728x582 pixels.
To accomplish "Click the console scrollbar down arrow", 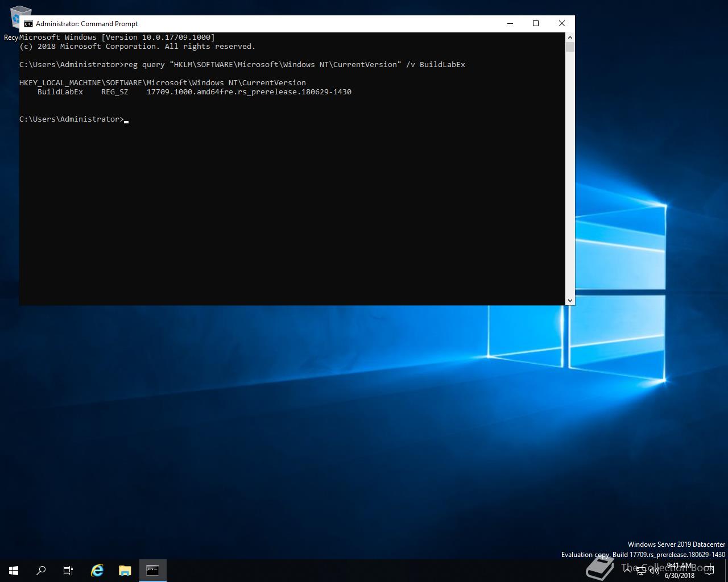I will pos(570,300).
